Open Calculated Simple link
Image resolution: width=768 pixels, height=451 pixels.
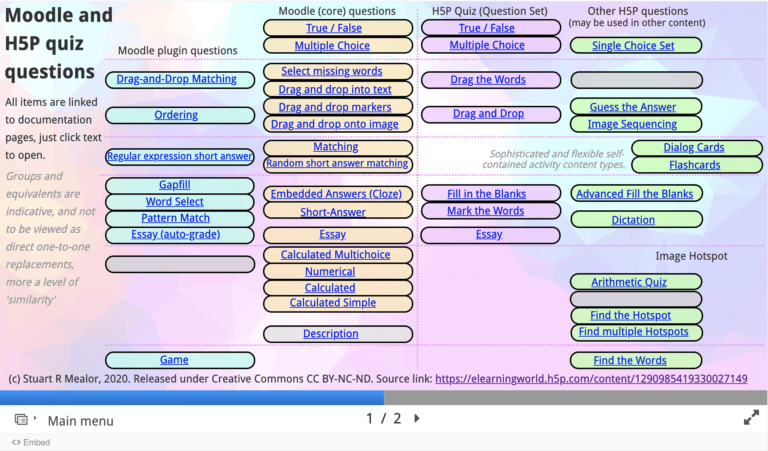coord(333,303)
